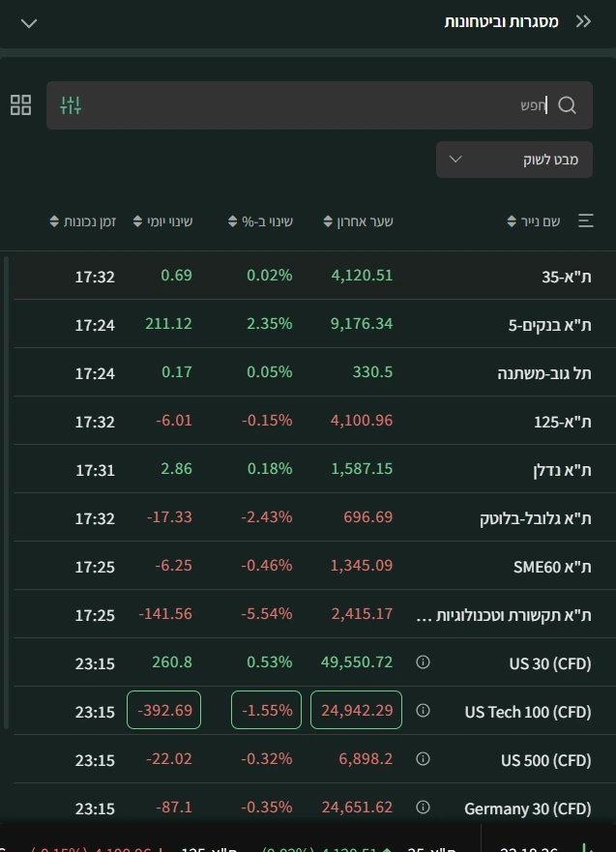
Task: Sort by שער אחרון column
Action: tap(358, 221)
